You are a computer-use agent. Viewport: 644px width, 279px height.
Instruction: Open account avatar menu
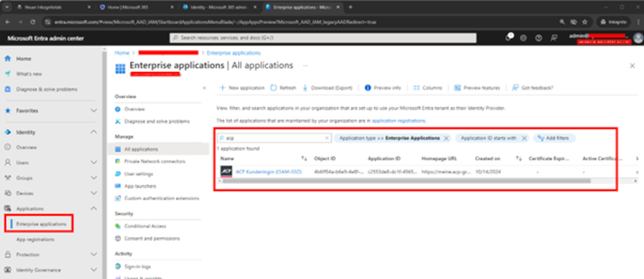pyautogui.click(x=638, y=38)
